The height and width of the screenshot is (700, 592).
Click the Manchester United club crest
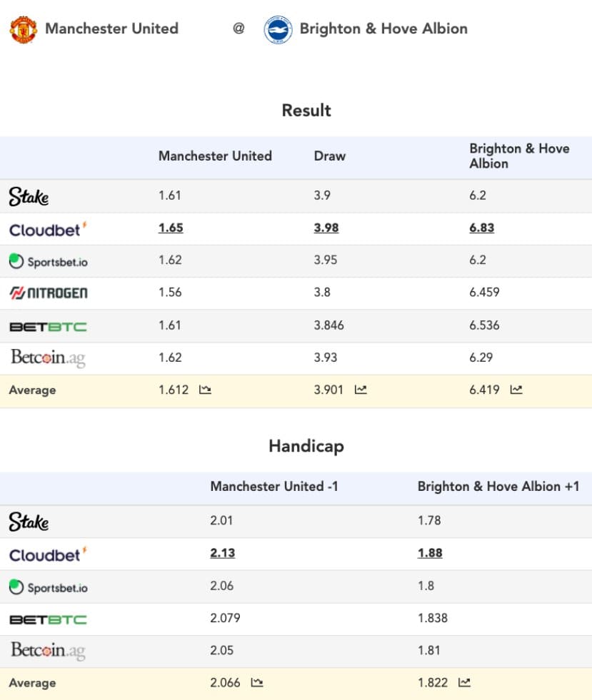tap(24, 29)
